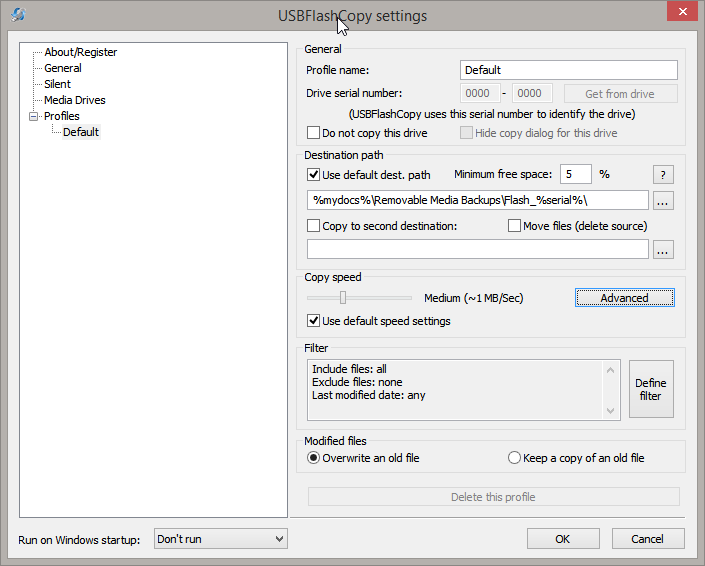
Task: Select the Default profile in tree
Action: [81, 132]
